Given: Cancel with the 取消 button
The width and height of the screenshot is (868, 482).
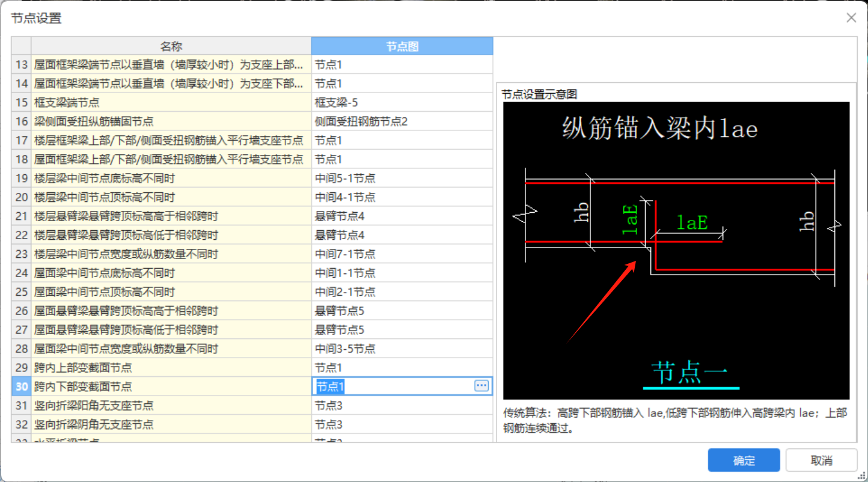Looking at the screenshot, I should 821,460.
